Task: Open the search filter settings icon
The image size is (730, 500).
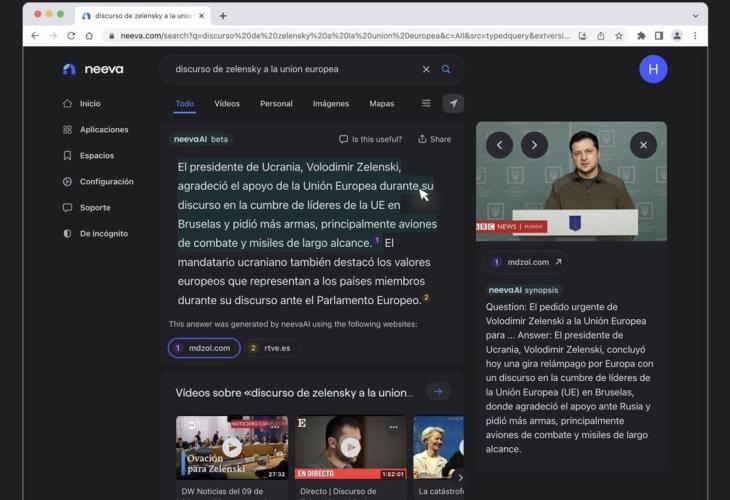Action: (426, 103)
